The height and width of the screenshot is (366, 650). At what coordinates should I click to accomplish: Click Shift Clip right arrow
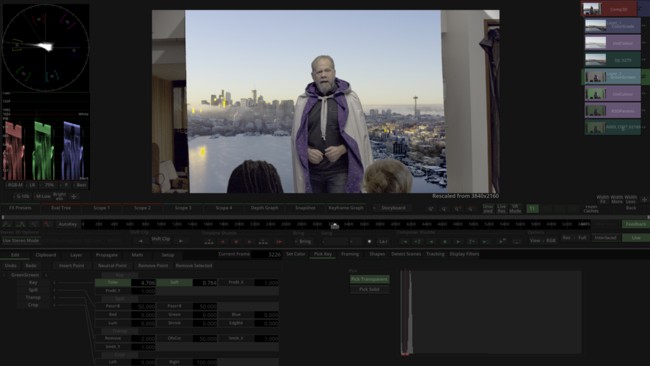pyautogui.click(x=180, y=240)
